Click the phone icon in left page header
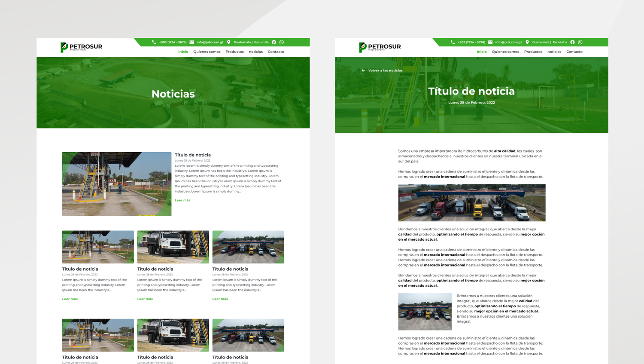Image resolution: width=644 pixels, height=364 pixels. (154, 42)
